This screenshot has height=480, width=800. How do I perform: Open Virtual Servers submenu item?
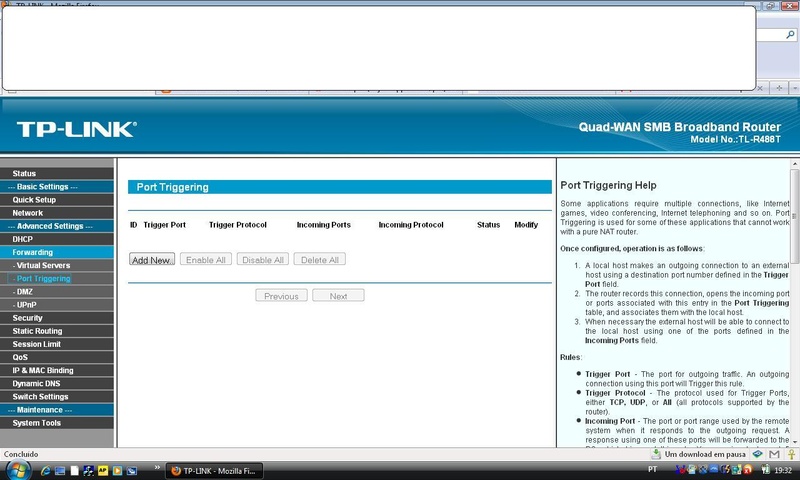pos(57,265)
